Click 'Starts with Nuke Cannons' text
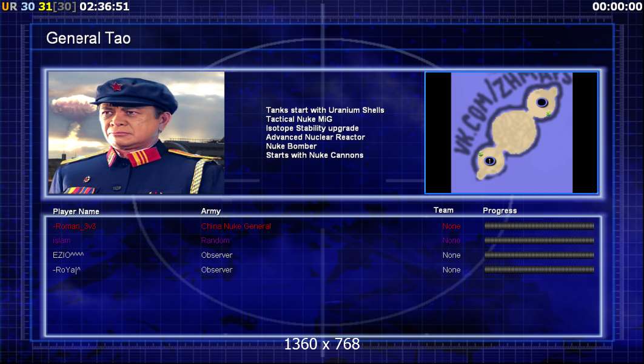Viewport: 644px width, 364px height. click(315, 155)
